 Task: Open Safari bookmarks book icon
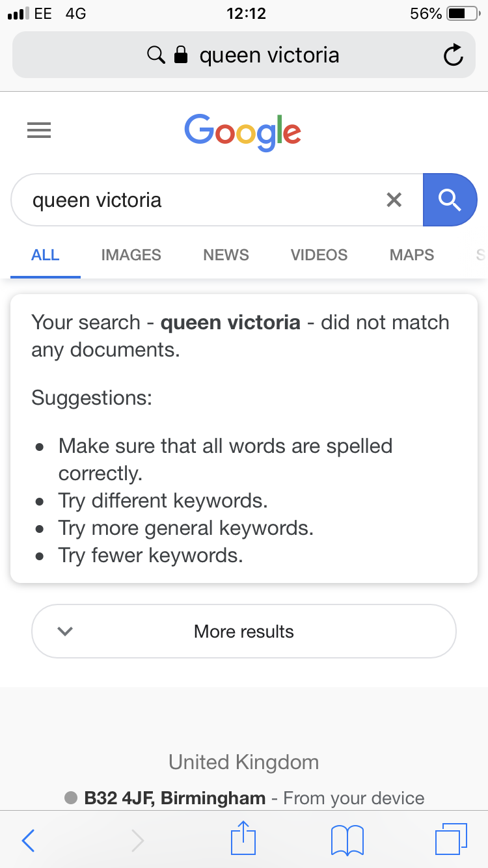tap(347, 840)
